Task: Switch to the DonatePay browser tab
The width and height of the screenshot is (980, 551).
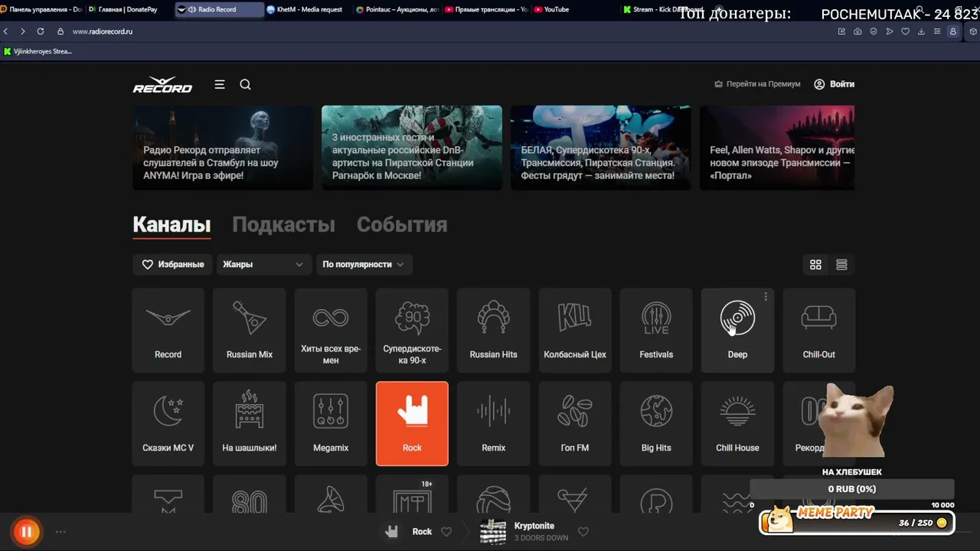Action: [127, 9]
